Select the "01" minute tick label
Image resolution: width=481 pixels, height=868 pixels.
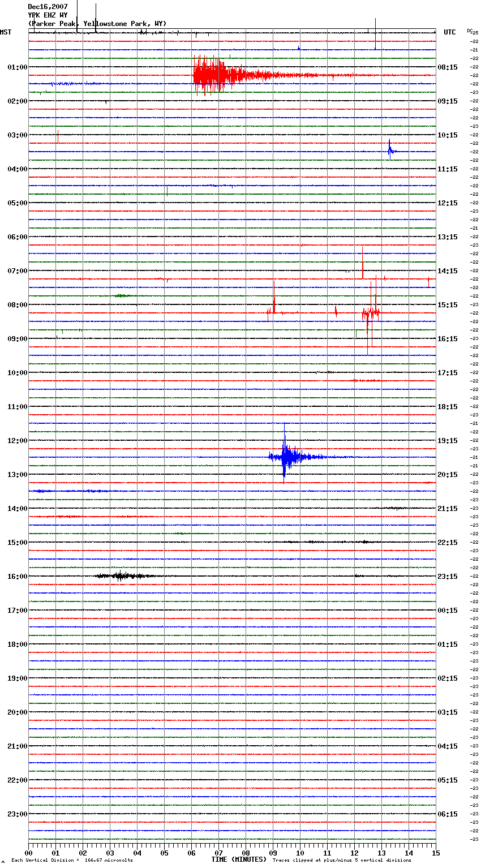(x=55, y=853)
